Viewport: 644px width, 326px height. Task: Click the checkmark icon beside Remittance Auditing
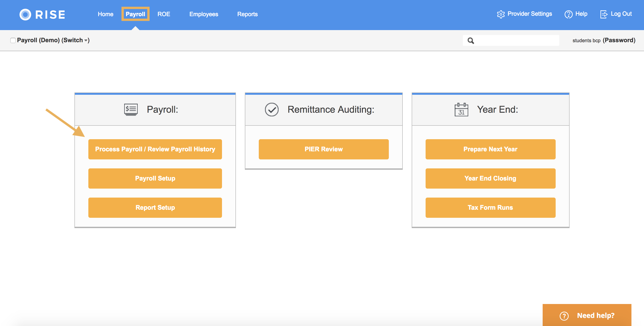pos(272,109)
